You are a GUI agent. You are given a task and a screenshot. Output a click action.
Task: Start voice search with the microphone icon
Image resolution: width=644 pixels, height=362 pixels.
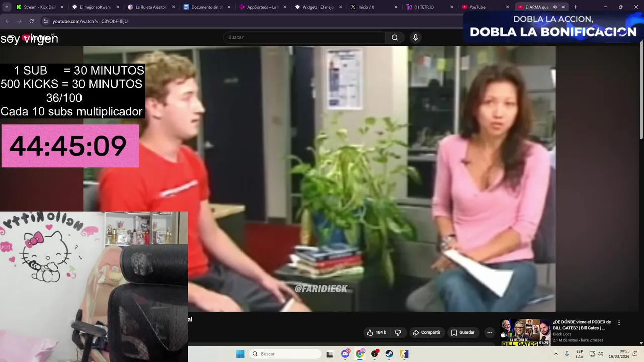click(x=415, y=37)
